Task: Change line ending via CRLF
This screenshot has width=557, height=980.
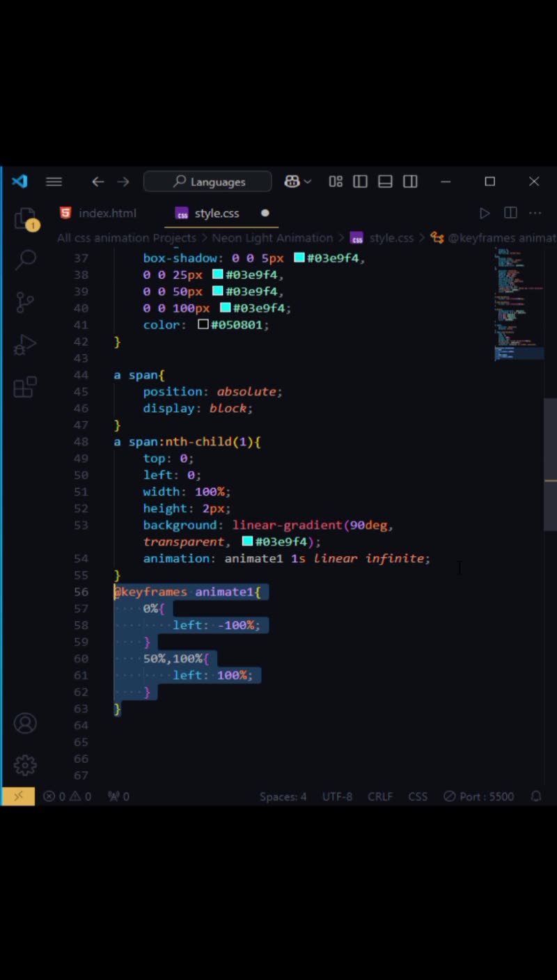Action: coord(380,796)
